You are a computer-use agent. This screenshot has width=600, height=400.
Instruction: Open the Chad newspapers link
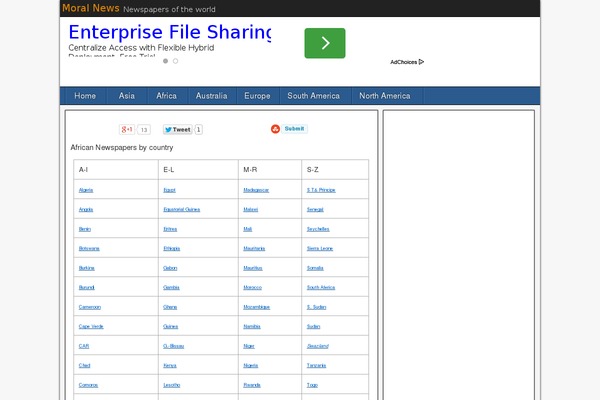tap(84, 366)
